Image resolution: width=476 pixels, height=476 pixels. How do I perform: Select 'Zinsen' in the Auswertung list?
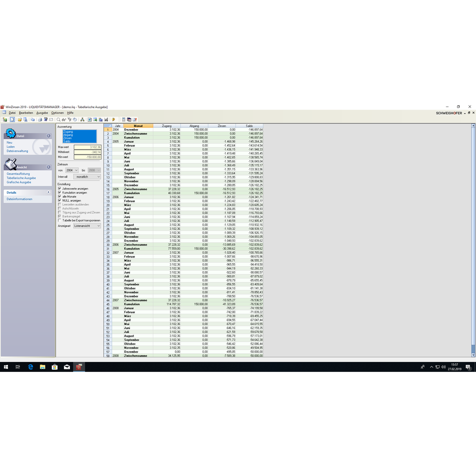[x=67, y=138]
